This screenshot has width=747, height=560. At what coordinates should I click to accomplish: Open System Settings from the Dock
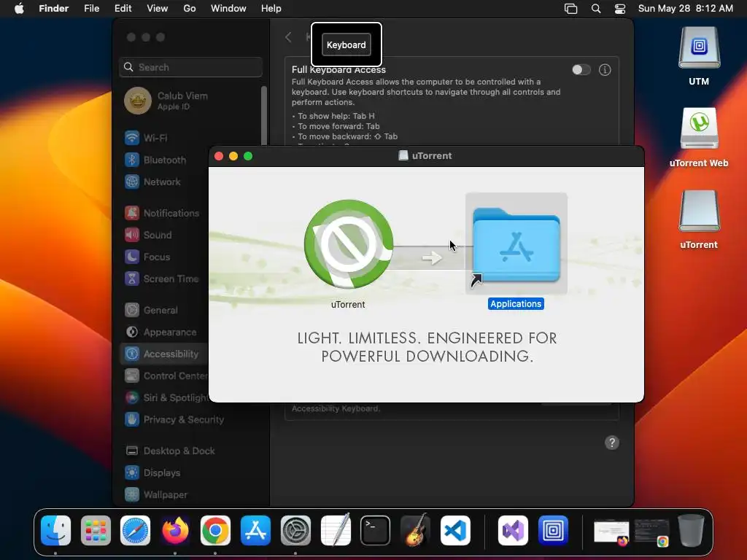pos(295,530)
